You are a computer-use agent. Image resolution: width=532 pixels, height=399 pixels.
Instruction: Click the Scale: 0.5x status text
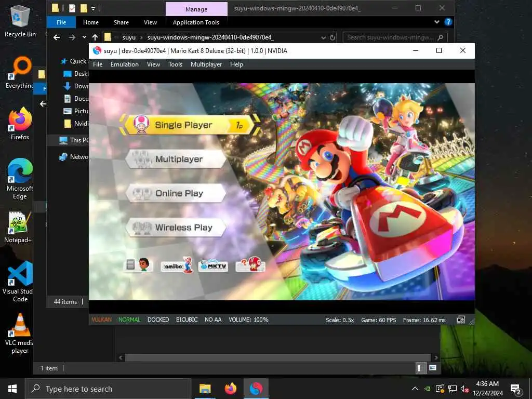click(340, 320)
